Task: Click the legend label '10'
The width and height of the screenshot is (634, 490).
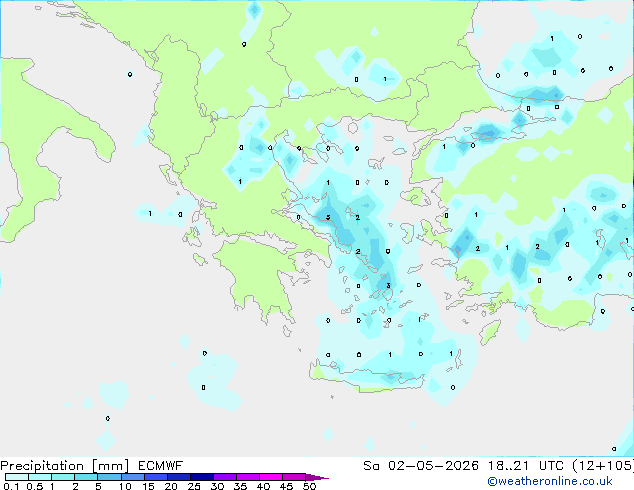Action: 125,486
